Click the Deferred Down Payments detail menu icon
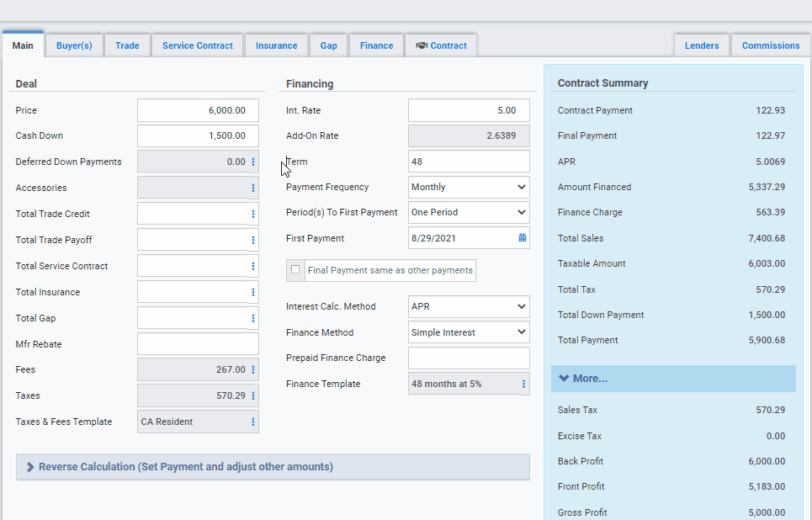 pos(253,161)
